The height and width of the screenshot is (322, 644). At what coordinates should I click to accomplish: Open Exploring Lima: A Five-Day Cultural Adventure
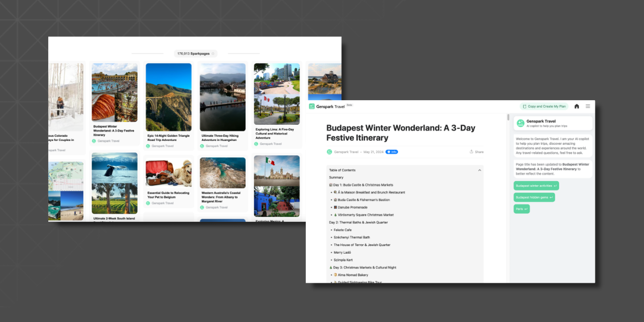(x=275, y=134)
